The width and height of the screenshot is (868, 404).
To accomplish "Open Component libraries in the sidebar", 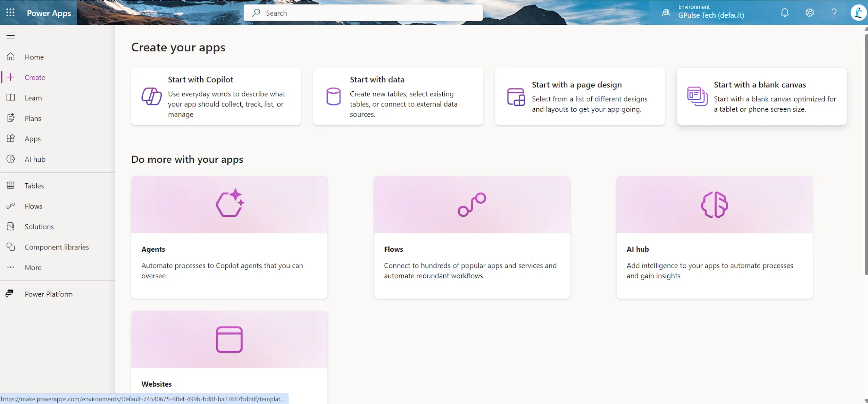I will (57, 247).
